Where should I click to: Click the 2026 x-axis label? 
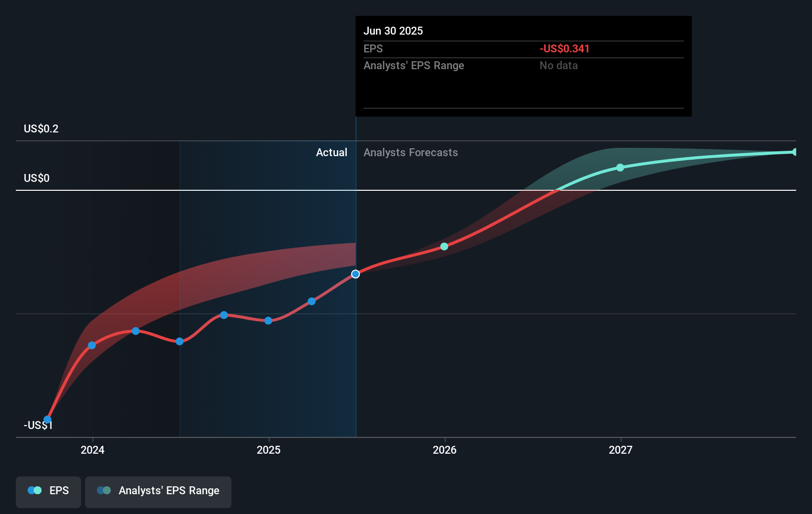point(445,450)
